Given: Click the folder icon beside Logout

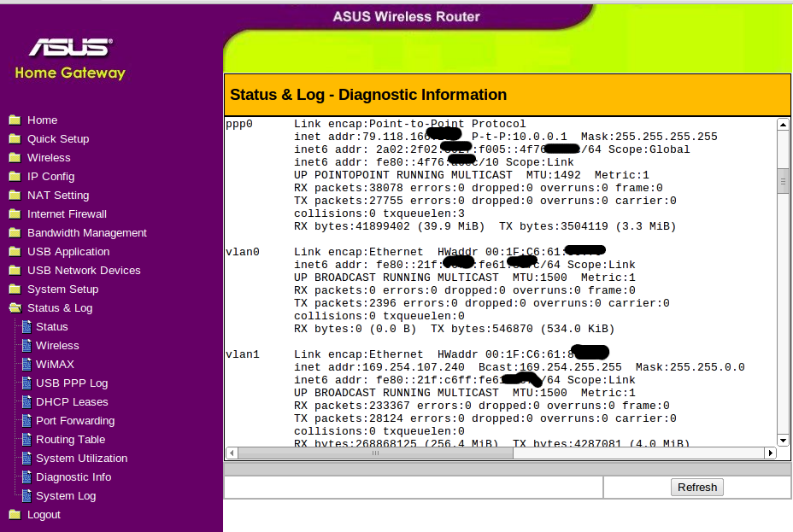Looking at the screenshot, I should [15, 514].
